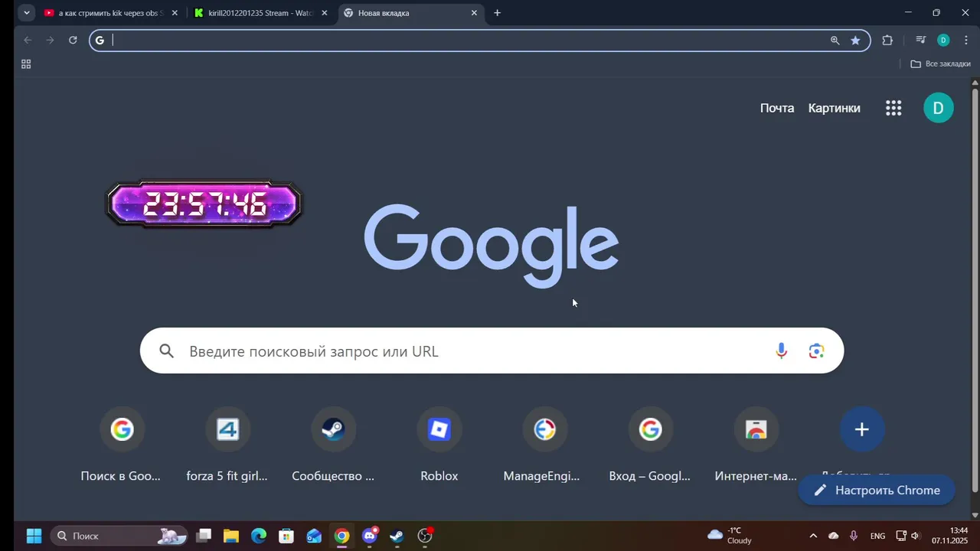
Task: Open the Сообщество Steam shortcut
Action: (333, 445)
